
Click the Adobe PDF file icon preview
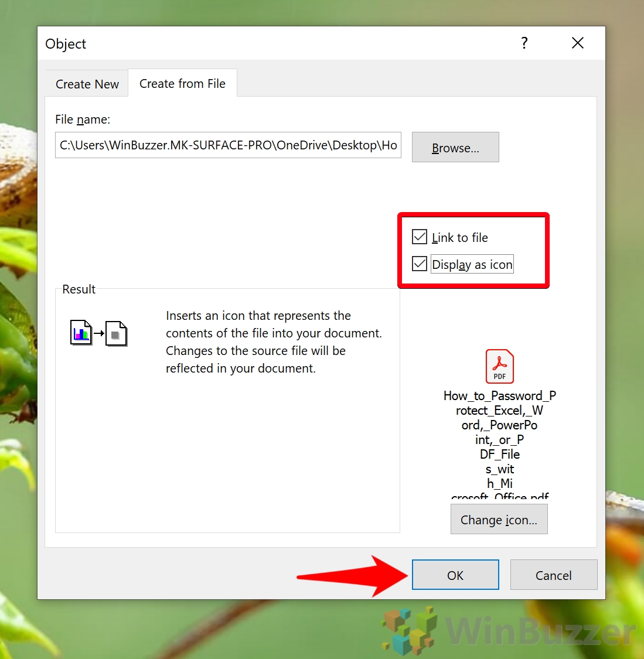(x=499, y=366)
